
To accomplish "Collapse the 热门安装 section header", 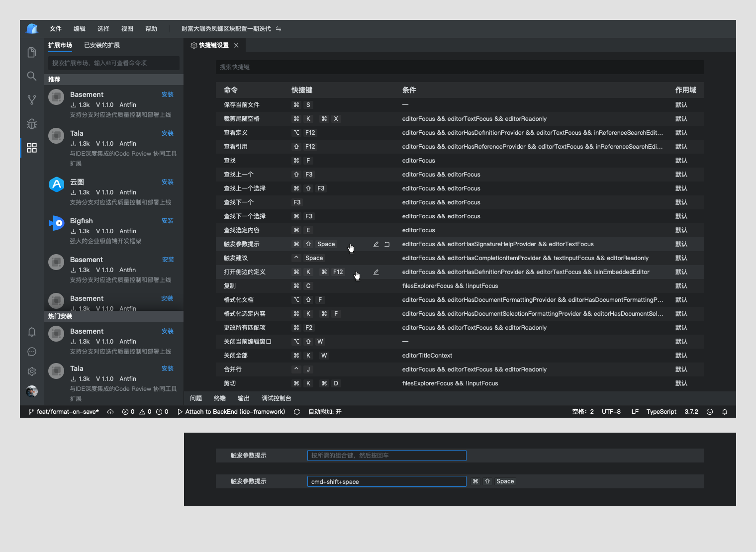I will [x=114, y=316].
